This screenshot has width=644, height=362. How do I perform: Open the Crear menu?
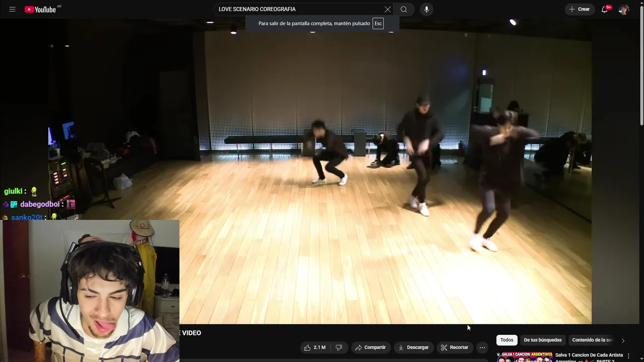[580, 9]
